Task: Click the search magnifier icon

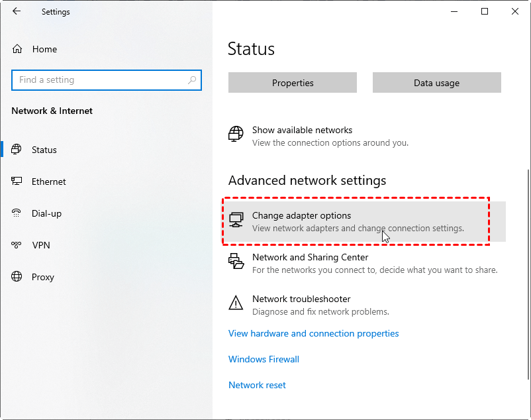Action: pos(192,80)
